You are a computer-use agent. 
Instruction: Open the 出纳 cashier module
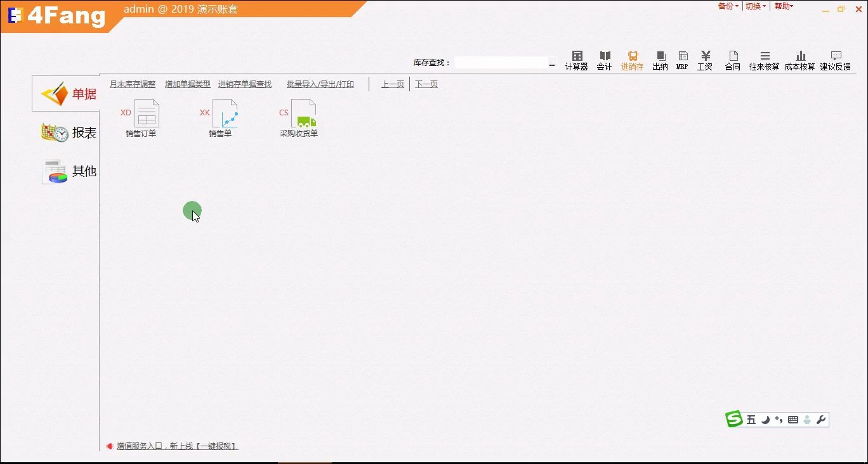(660, 59)
